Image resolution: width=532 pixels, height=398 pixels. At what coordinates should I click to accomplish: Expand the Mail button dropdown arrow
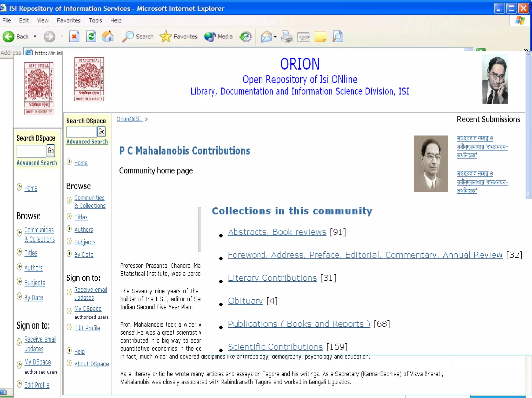(x=275, y=37)
